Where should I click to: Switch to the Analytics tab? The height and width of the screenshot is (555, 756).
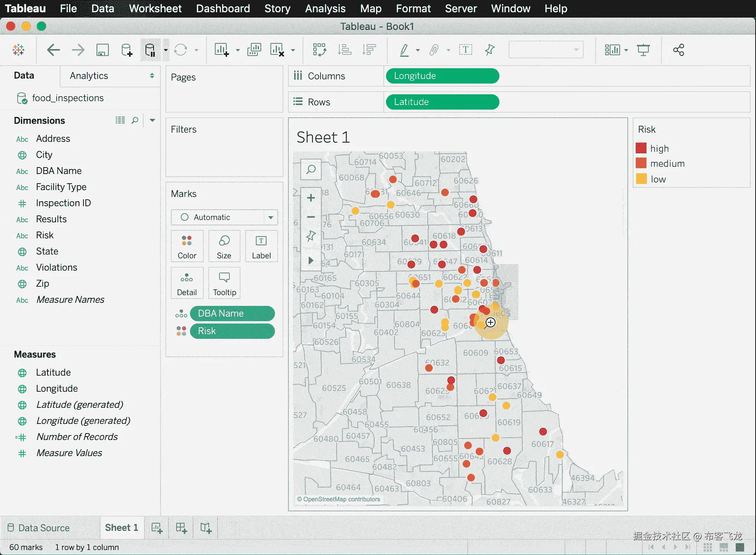point(89,76)
